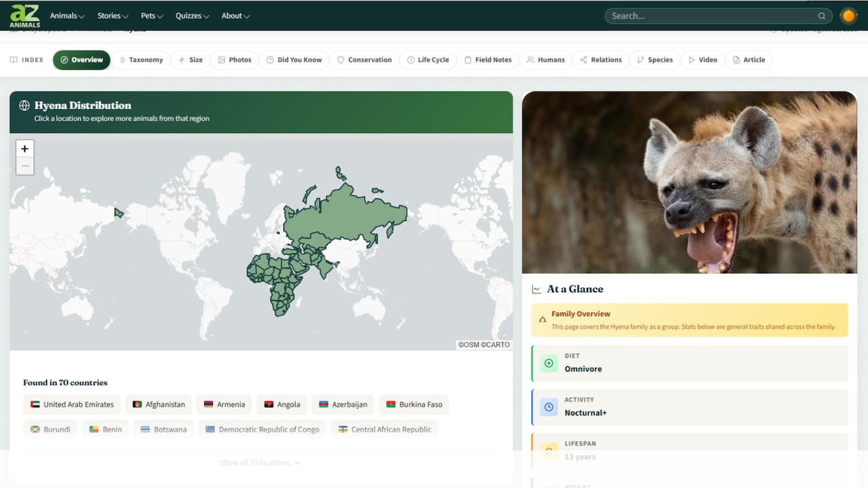Click the AZ Animals logo
Viewport: 868px width, 488px height.
24,16
